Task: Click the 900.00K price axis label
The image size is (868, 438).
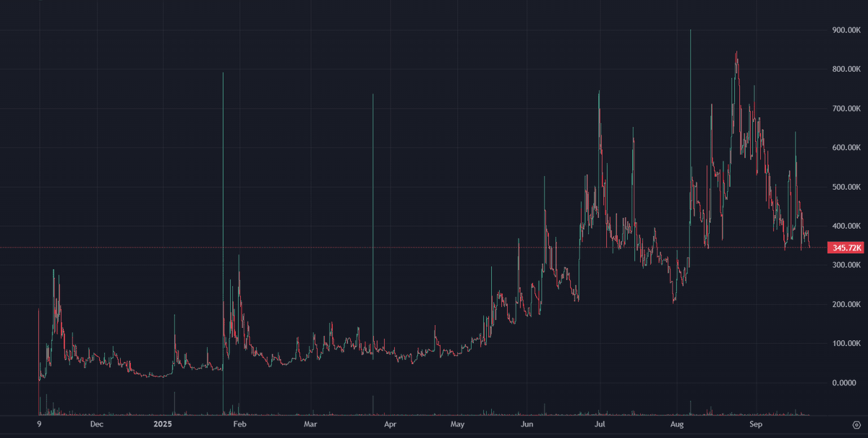Action: tap(846, 30)
